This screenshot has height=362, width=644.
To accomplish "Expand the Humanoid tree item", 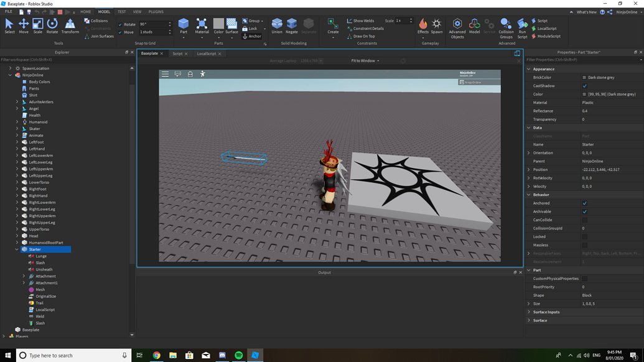I will 17,122.
